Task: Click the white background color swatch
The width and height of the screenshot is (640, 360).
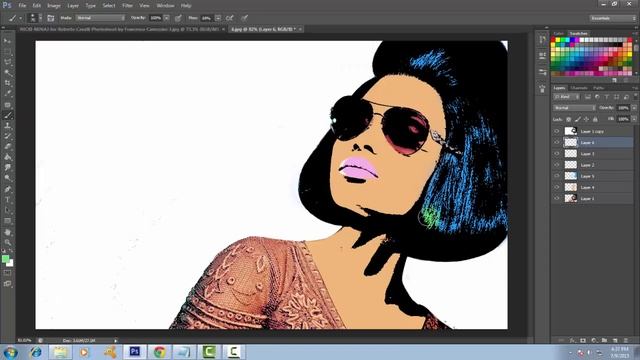Action: click(10, 264)
